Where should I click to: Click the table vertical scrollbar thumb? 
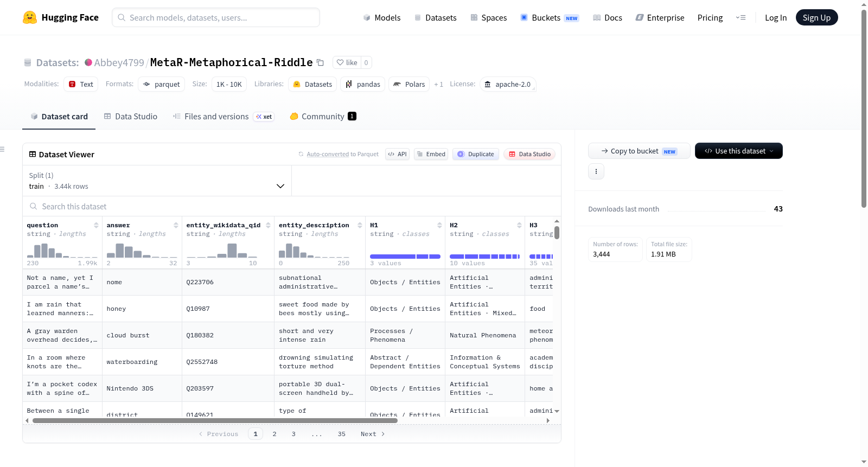pos(557,233)
